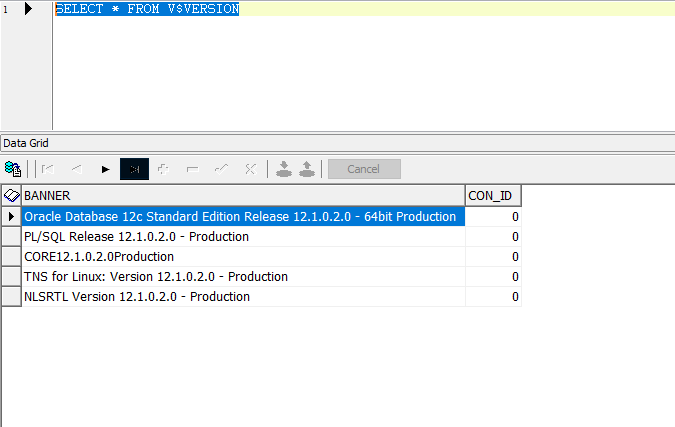Click the grid corner select-all icon
The image size is (675, 427).
pos(11,195)
